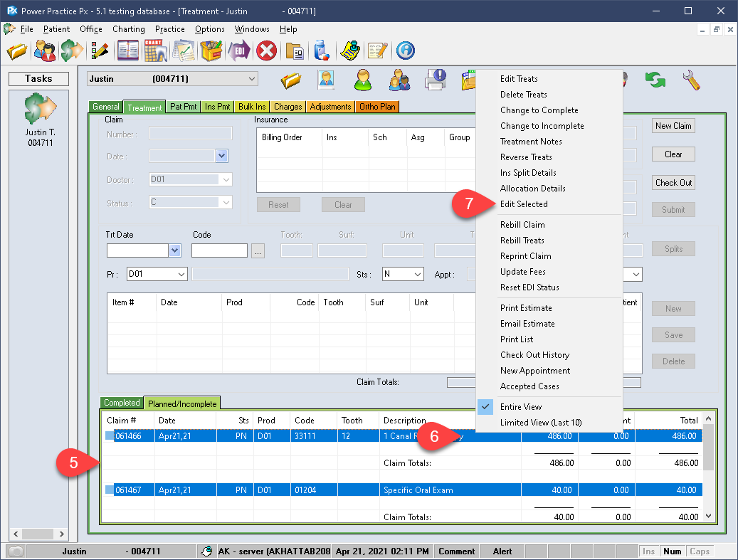This screenshot has height=560, width=738.
Task: Expand the Claim Status C dropdown
Action: 226,203
